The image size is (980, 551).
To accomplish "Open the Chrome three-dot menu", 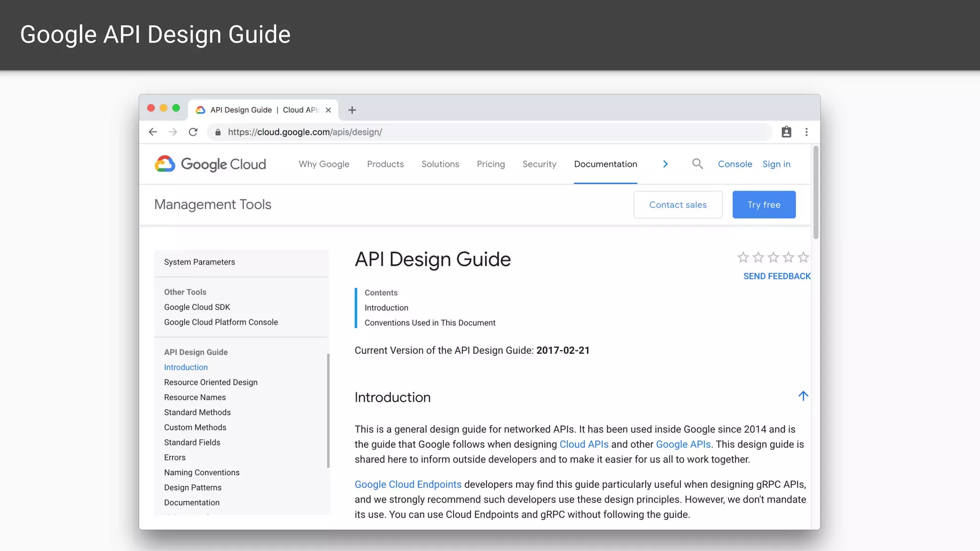I will 806,132.
